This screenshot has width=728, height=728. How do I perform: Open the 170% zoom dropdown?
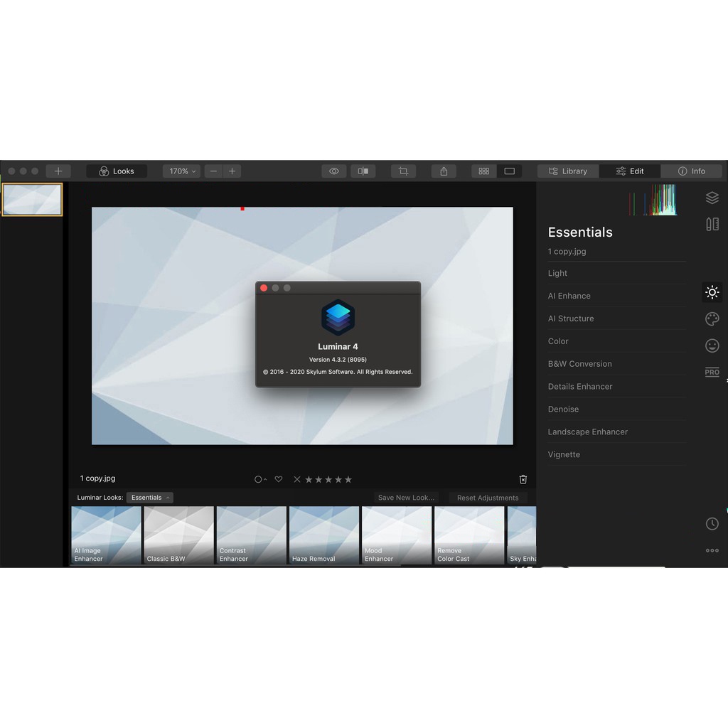pos(181,171)
